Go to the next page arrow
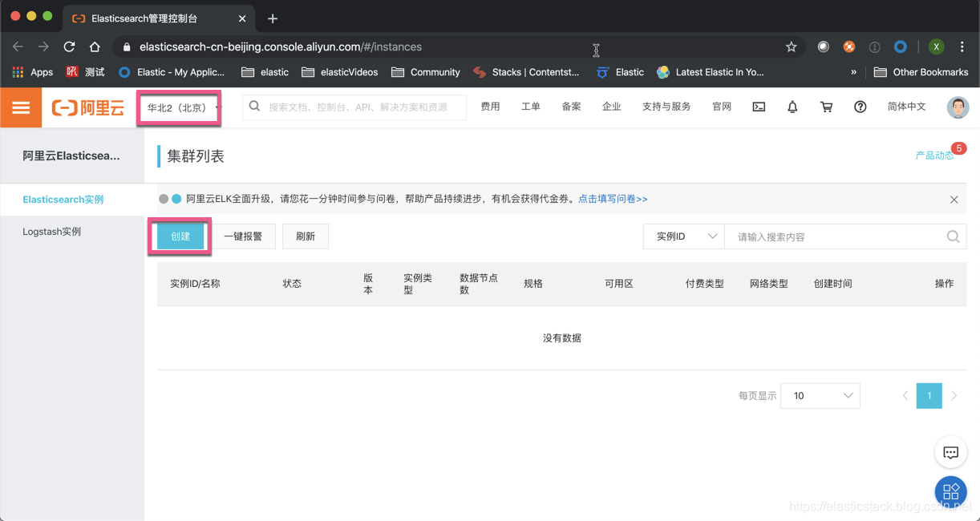Viewport: 980px width, 521px height. tap(954, 396)
